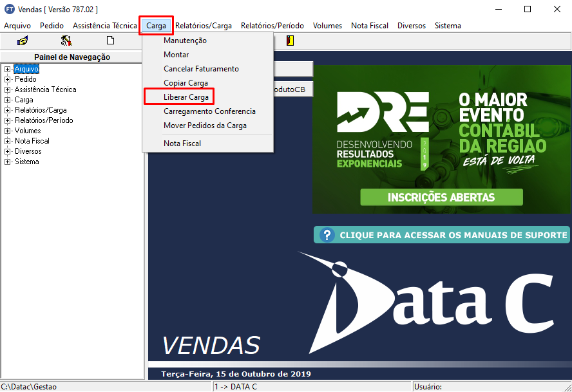Open the Sistema menu
572x392 pixels.
pyautogui.click(x=448, y=26)
